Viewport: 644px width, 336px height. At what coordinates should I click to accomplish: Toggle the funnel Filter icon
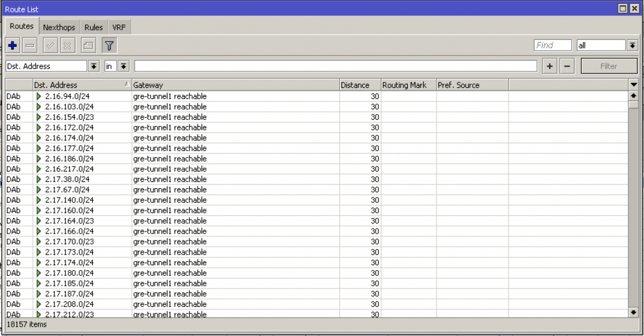tap(109, 46)
